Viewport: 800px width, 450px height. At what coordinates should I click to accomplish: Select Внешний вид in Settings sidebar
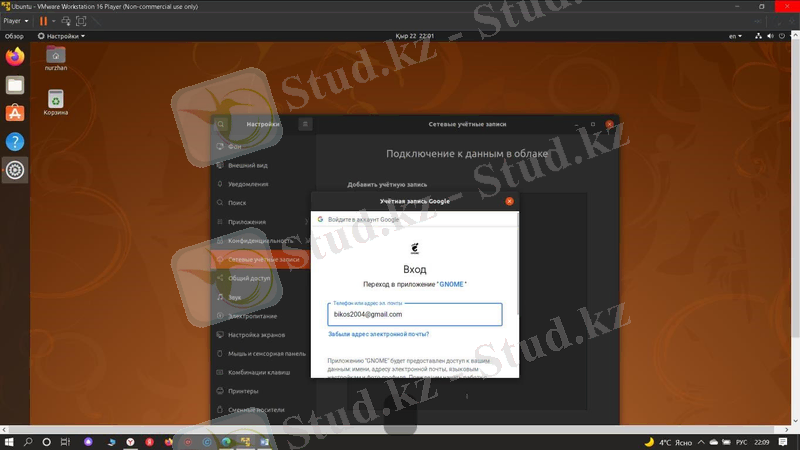pyautogui.click(x=261, y=165)
